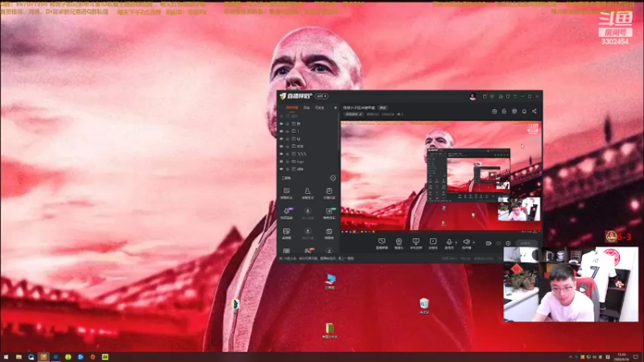Click the bell icon above the preview
The width and height of the screenshot is (644, 362).
(x=524, y=111)
